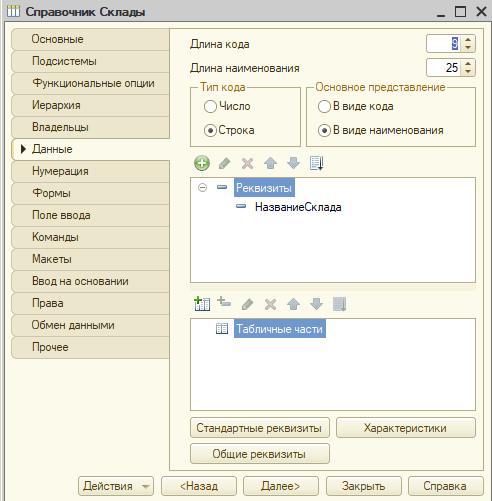
Task: Click the Общие реквизиты button
Action: pos(260,454)
